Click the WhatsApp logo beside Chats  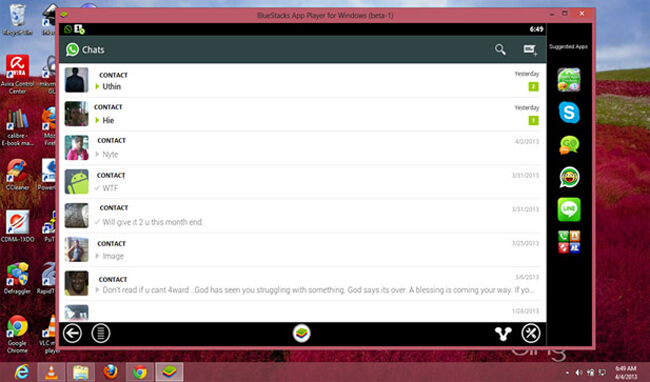click(x=72, y=50)
